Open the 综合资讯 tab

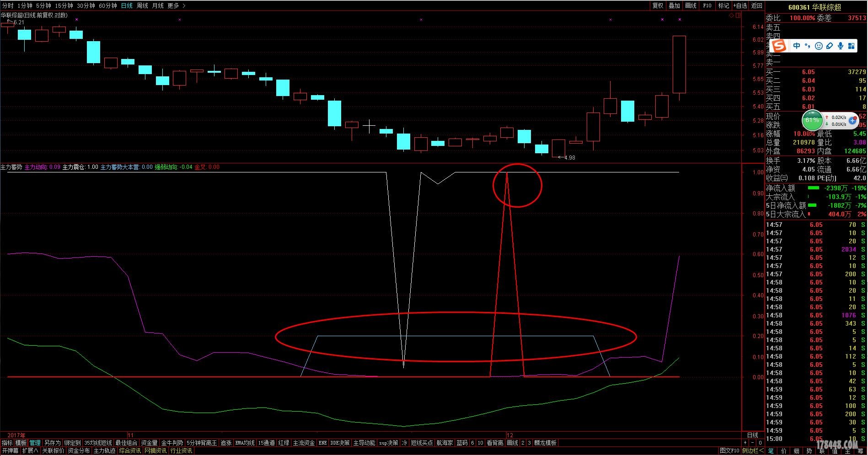(130, 451)
